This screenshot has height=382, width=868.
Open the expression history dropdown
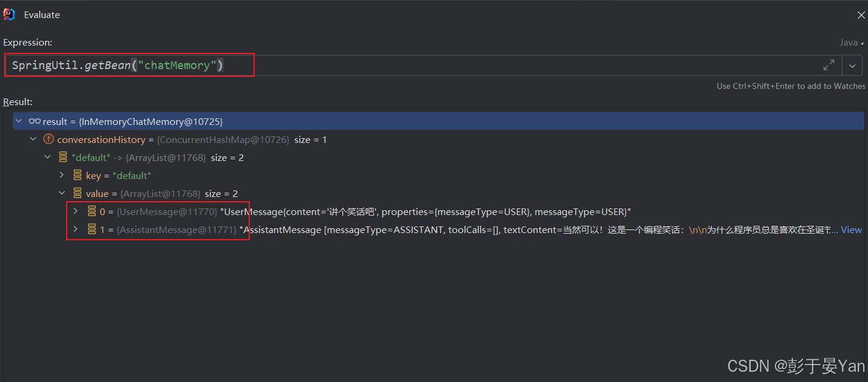tap(852, 65)
